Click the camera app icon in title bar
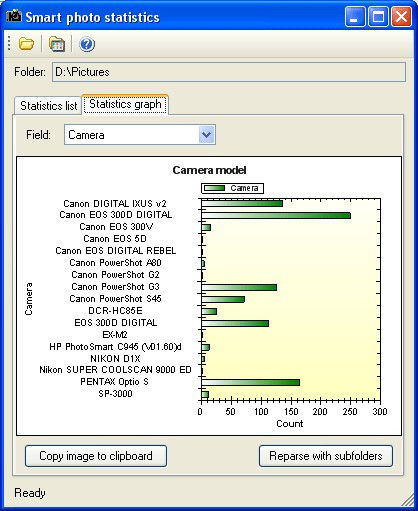The width and height of the screenshot is (418, 511). [x=14, y=16]
